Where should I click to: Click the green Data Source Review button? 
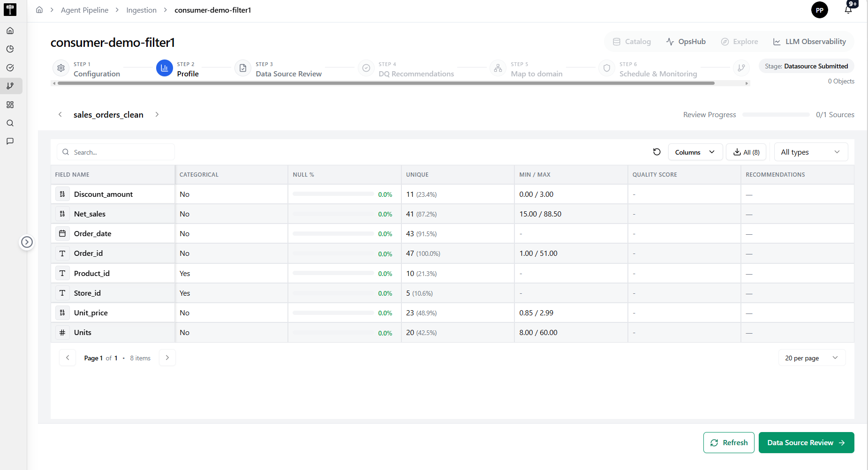[806, 443]
